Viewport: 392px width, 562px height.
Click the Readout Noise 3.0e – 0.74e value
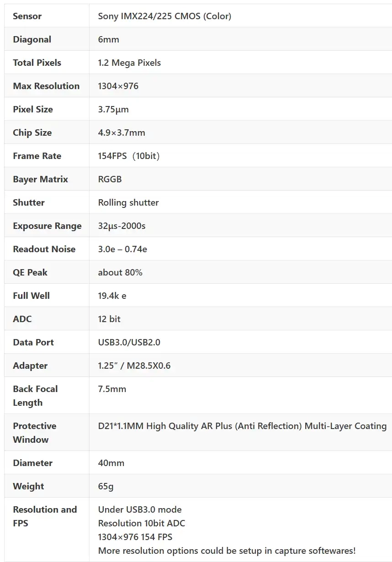tap(122, 249)
